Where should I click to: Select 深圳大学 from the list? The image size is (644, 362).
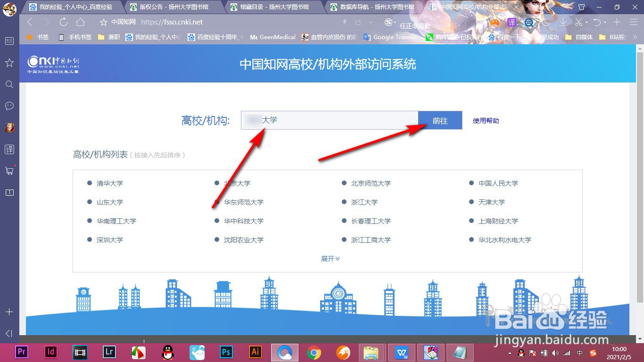109,240
